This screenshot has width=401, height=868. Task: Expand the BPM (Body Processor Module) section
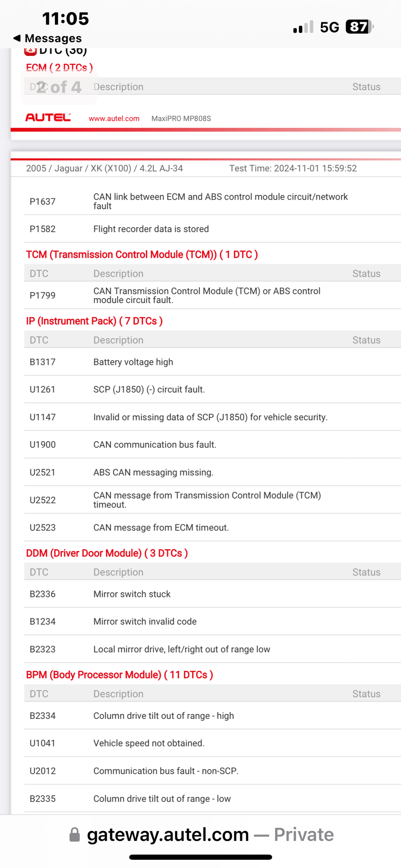coord(119,674)
